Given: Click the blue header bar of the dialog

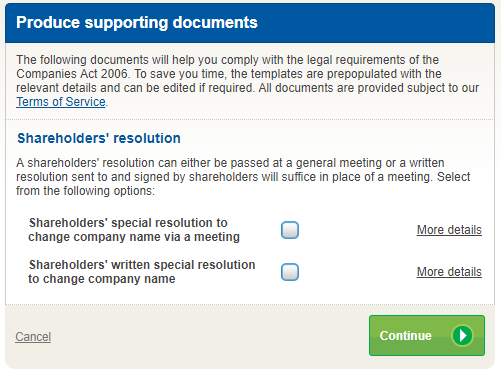Looking at the screenshot, I should [x=250, y=23].
